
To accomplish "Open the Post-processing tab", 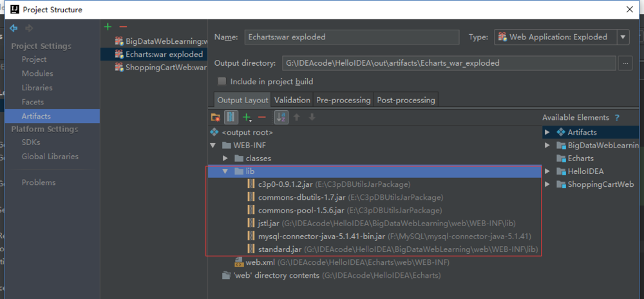I will 406,100.
